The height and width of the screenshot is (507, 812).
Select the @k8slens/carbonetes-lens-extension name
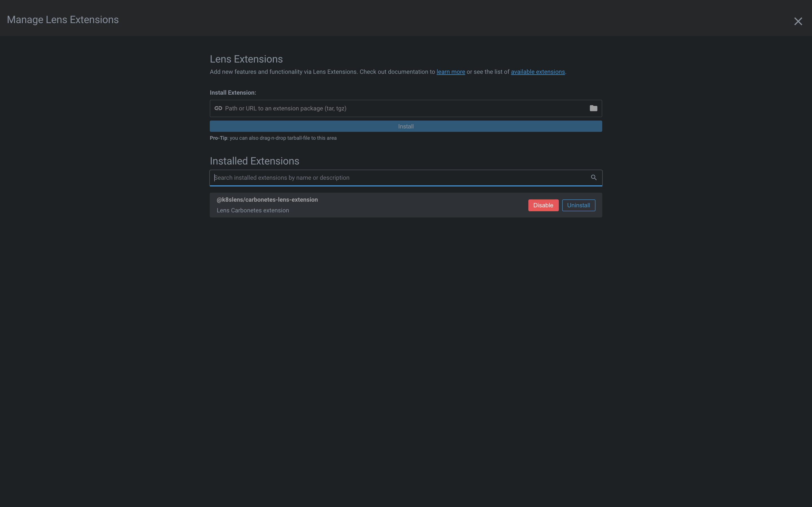[267, 199]
